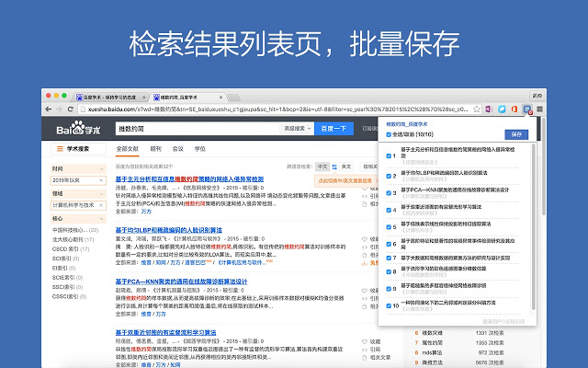
Task: Open the Chrome hamburger menu
Action: 539,109
